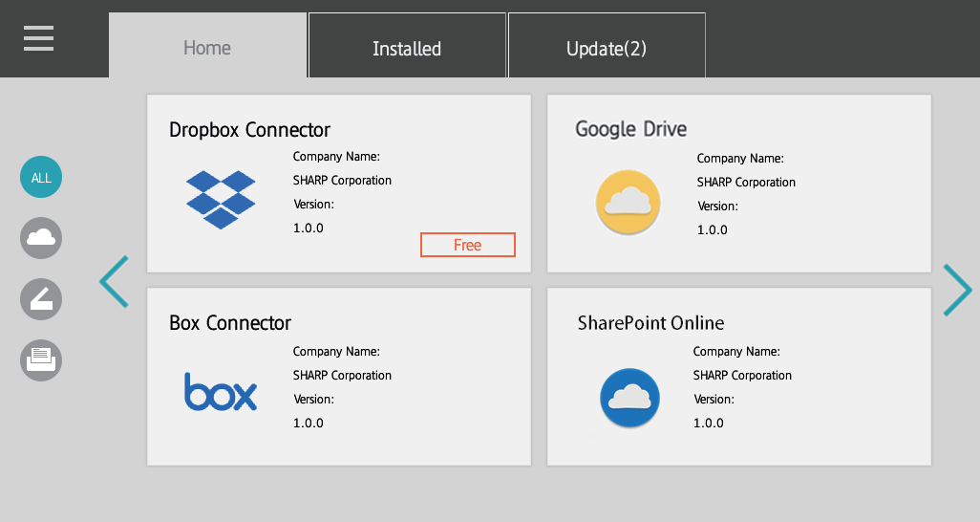
Task: Go to previous page with left arrow
Action: pos(114,282)
